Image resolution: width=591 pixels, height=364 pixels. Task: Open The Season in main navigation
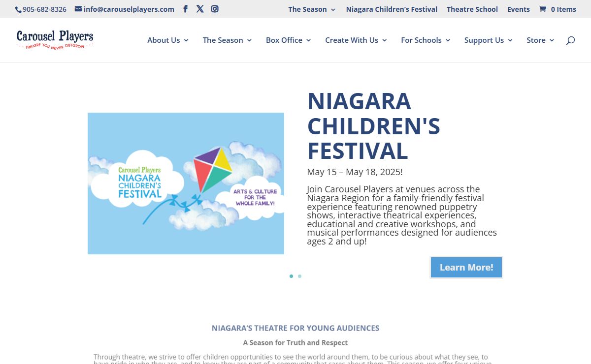point(223,40)
